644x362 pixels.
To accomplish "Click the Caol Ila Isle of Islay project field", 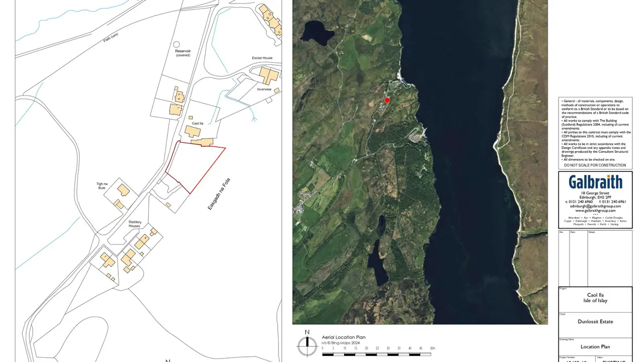I will pos(595,298).
